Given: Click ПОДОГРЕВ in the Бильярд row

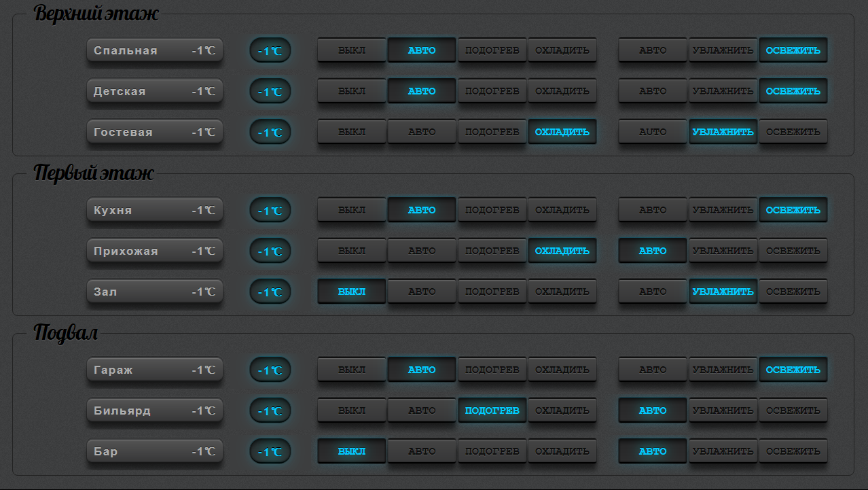Looking at the screenshot, I should [x=492, y=410].
